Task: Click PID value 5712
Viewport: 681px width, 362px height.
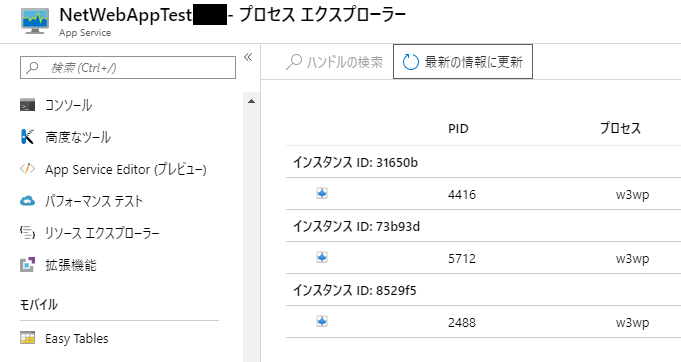Action: coord(462,259)
